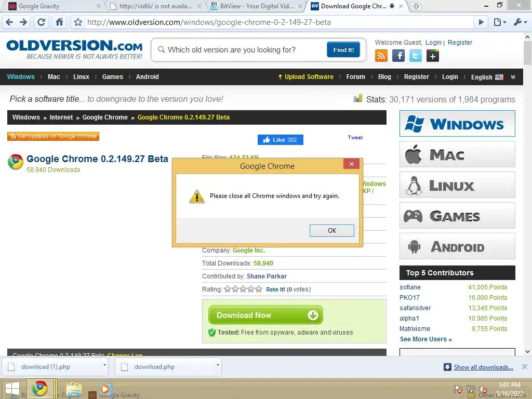Viewport: 532px width, 399px height.
Task: Go forward with the browser forward arrow
Action: pyautogui.click(x=23, y=22)
